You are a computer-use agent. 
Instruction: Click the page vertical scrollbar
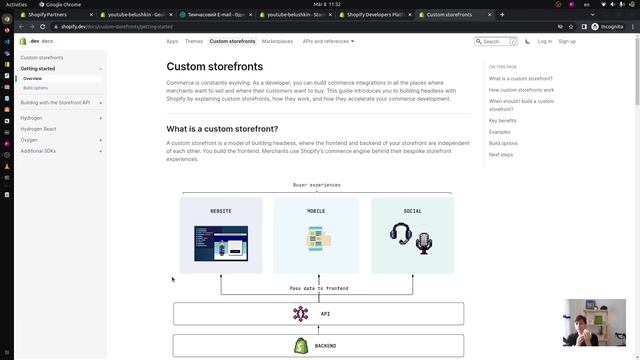pos(637,71)
